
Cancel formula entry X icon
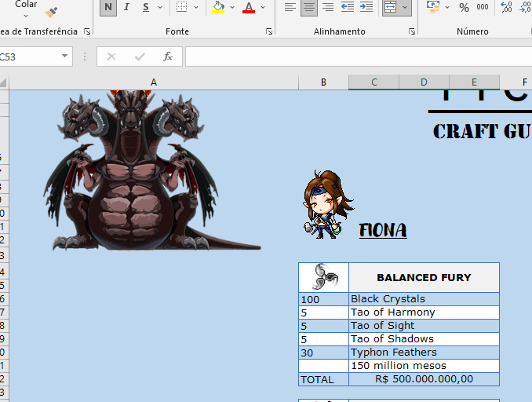(x=111, y=57)
